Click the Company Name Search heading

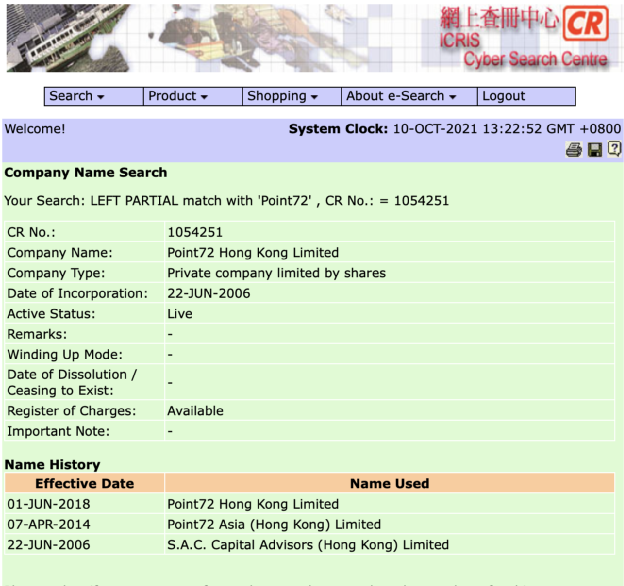(x=86, y=172)
